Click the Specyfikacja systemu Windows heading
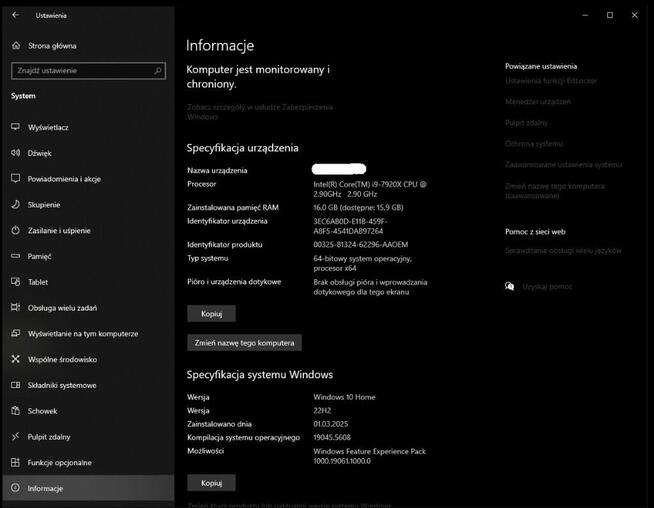The height and width of the screenshot is (508, 654). tap(259, 375)
